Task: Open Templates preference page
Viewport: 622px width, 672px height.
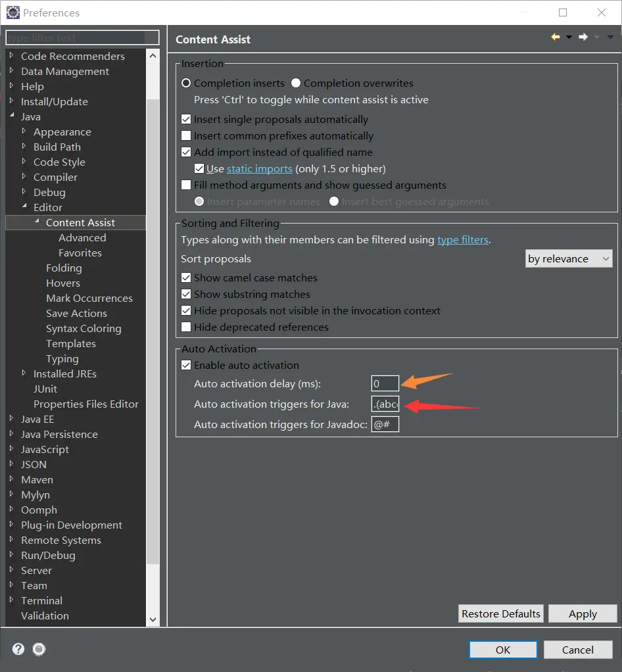Action: pyautogui.click(x=71, y=344)
